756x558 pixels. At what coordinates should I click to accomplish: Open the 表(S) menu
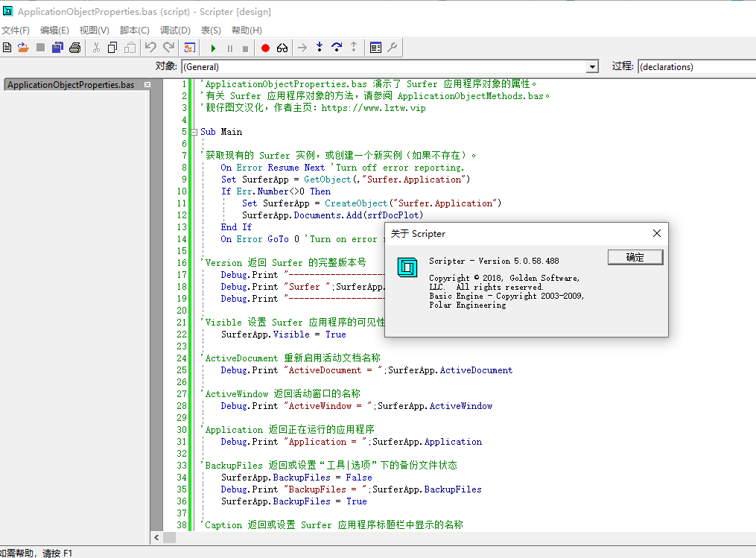211,31
